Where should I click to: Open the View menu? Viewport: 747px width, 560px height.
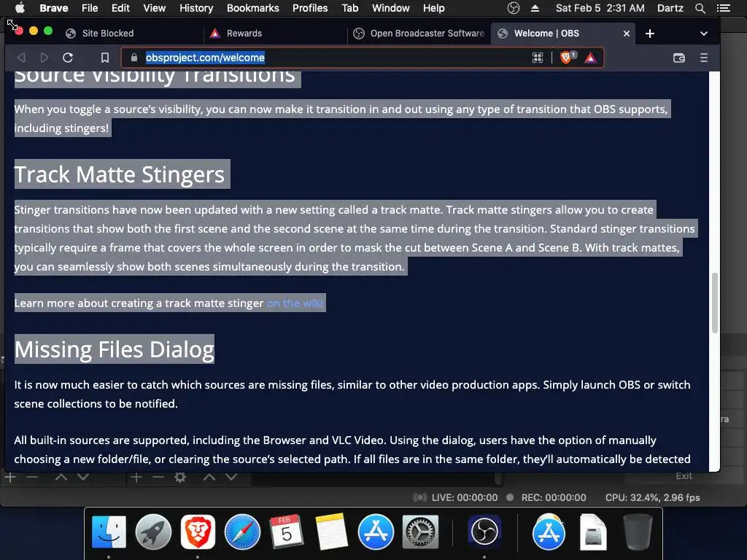pos(155,8)
